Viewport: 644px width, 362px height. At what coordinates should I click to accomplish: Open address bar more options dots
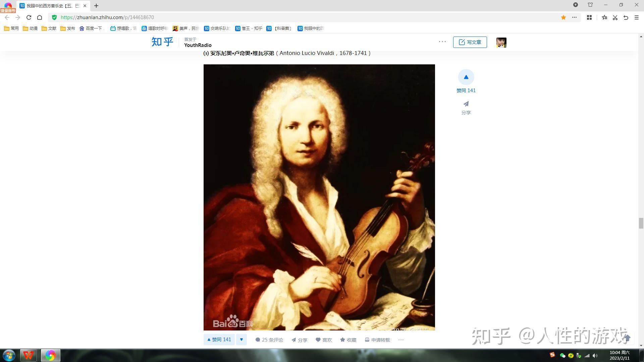(x=574, y=17)
